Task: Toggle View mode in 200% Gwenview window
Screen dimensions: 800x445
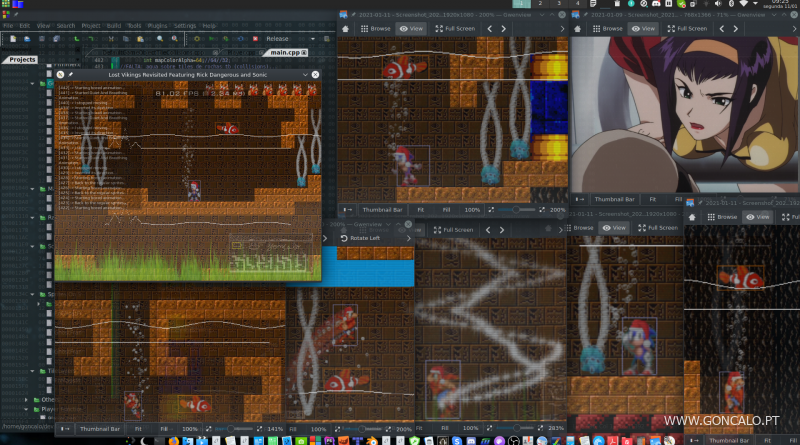Action: [411, 29]
